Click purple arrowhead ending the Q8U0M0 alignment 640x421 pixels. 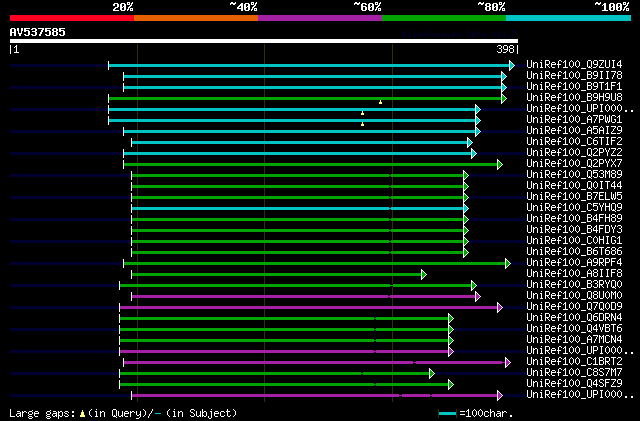point(478,296)
